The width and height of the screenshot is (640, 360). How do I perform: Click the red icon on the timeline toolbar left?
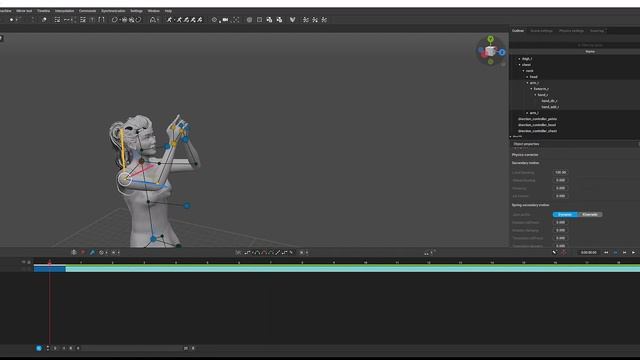[83, 253]
